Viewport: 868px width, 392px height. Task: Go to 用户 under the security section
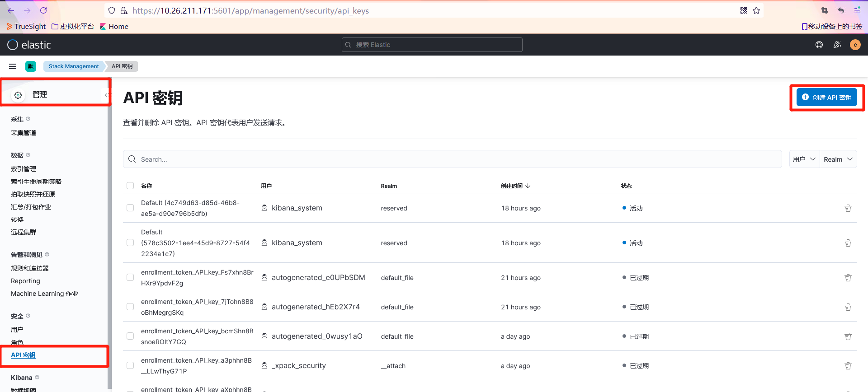tap(17, 330)
